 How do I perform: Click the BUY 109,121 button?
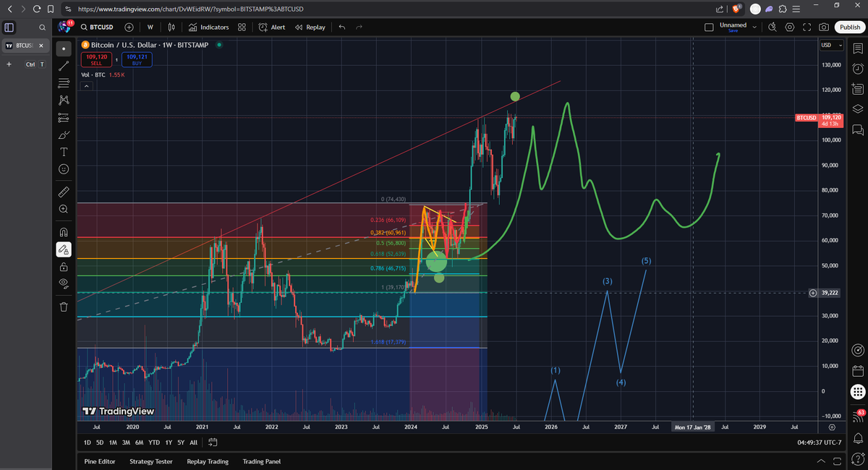(x=137, y=59)
